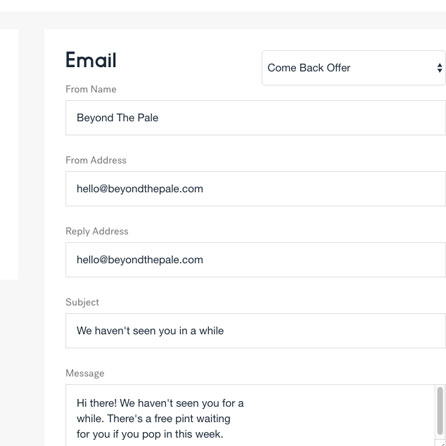Click the From Name label

pyautogui.click(x=91, y=89)
